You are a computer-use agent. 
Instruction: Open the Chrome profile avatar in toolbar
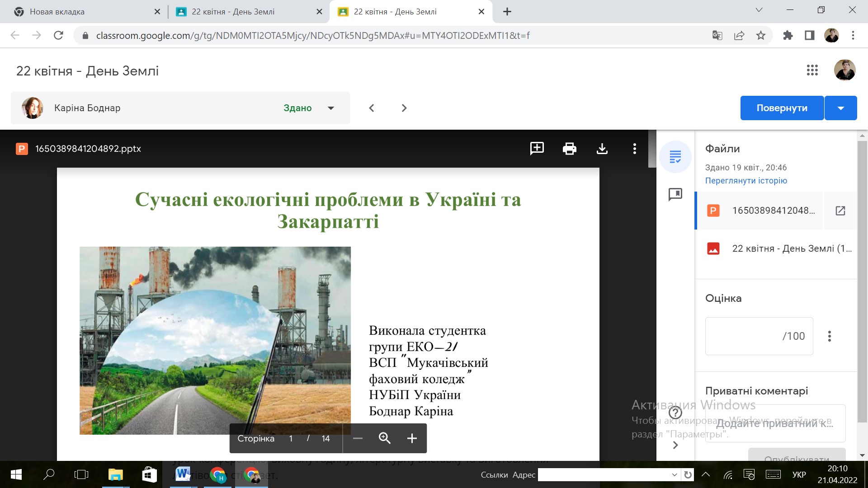pyautogui.click(x=832, y=35)
